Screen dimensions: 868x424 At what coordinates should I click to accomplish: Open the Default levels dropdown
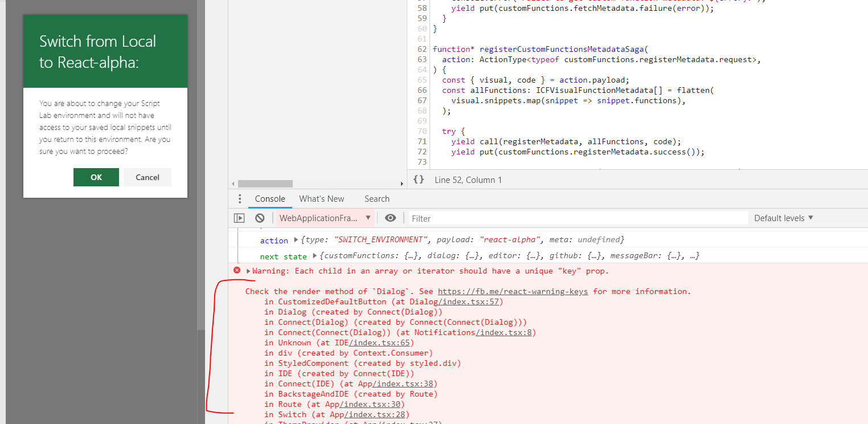[x=783, y=218]
